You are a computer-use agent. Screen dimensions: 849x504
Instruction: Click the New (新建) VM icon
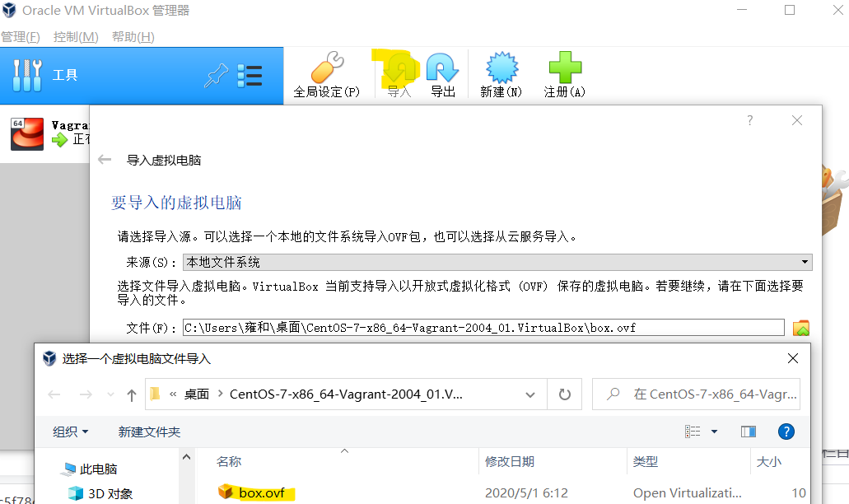pos(501,74)
